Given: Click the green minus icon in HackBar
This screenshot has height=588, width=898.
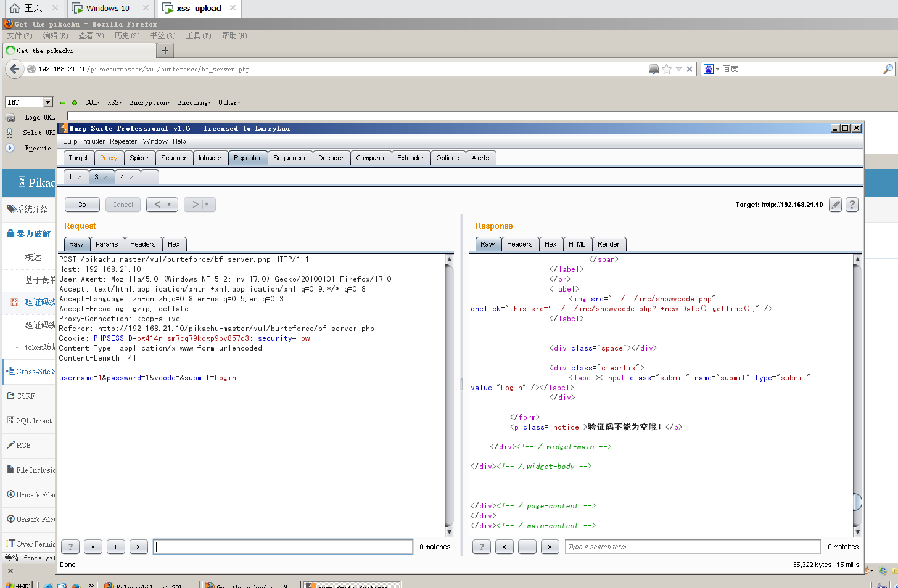Looking at the screenshot, I should [63, 103].
